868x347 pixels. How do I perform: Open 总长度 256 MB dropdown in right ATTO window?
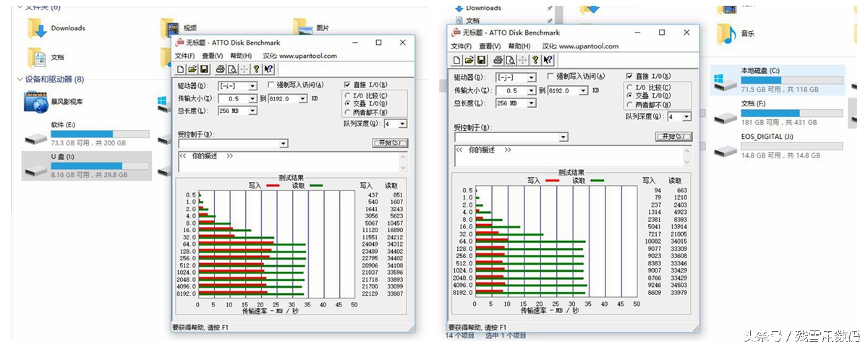(x=531, y=103)
